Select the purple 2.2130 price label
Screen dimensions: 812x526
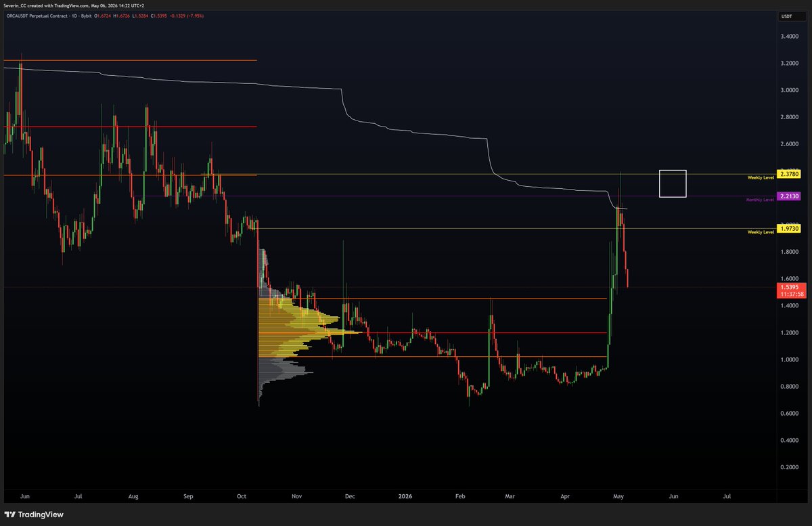788,196
